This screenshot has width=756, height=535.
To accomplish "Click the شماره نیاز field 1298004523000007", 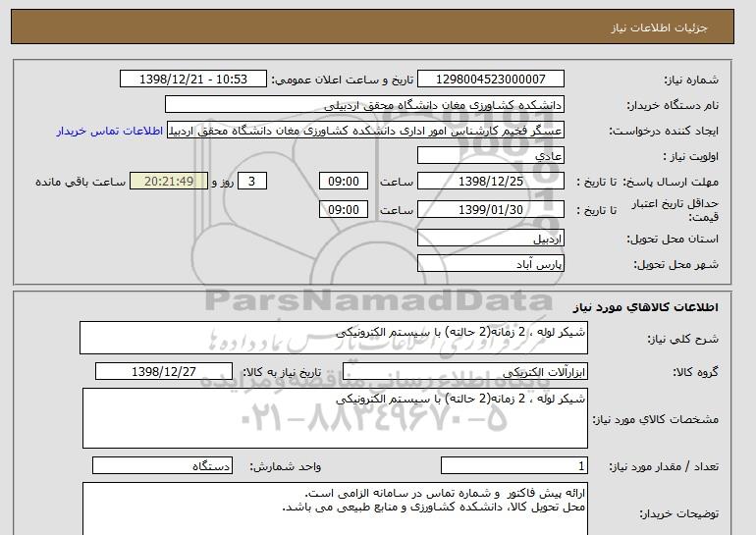I will 490,80.
